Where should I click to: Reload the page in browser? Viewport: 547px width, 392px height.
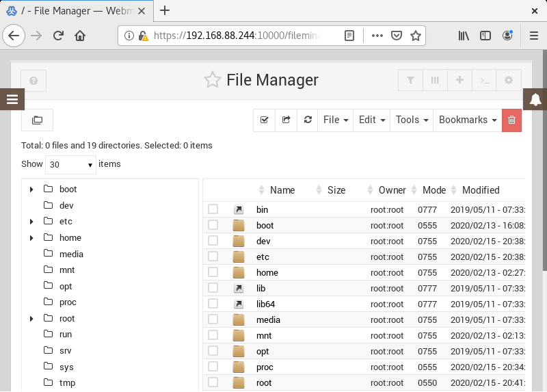tap(58, 36)
